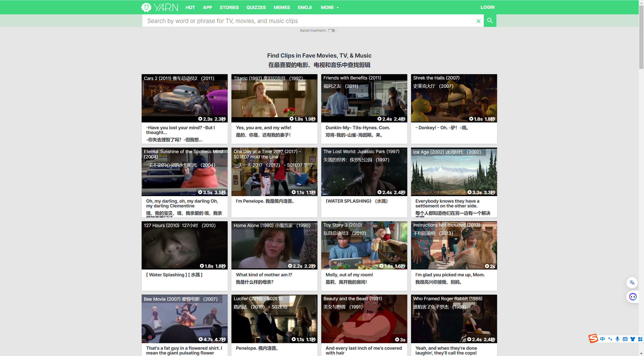Click the Sogou voice input microphone
Viewport: 644px width, 356px height.
[x=617, y=339]
